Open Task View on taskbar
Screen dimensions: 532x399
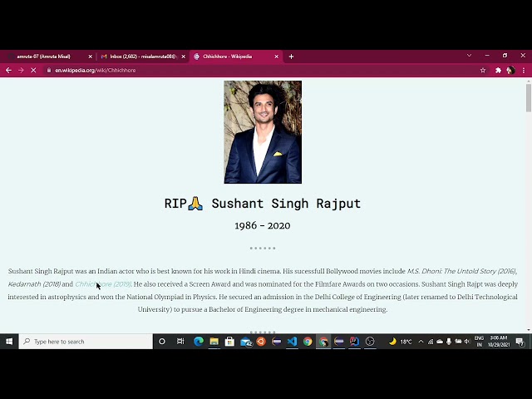coord(180,342)
